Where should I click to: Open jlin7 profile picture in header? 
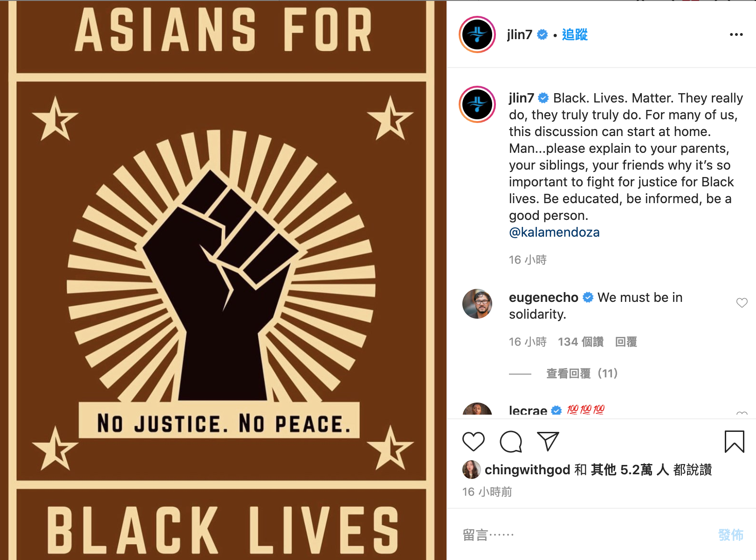pos(477,34)
